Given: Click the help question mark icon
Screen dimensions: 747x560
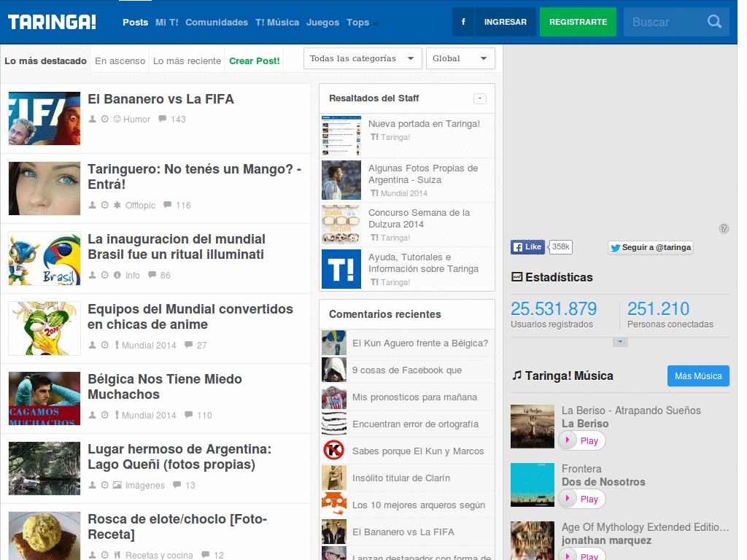Looking at the screenshot, I should click(723, 228).
